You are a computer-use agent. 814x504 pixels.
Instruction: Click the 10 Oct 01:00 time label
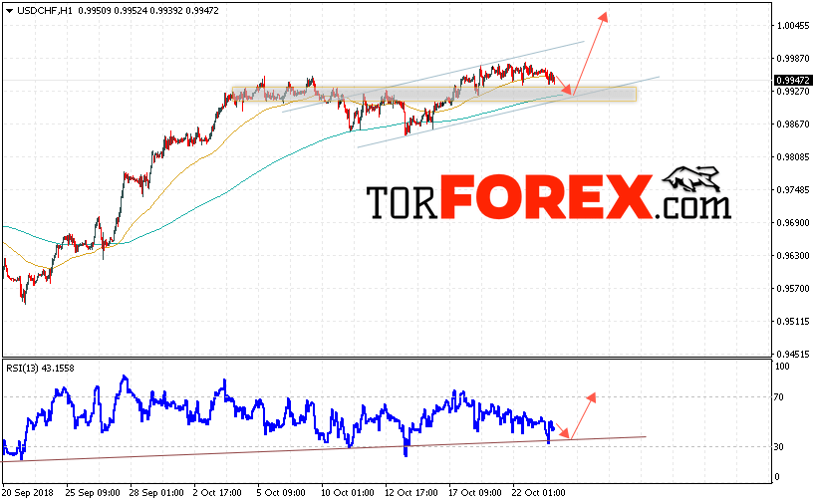click(x=347, y=493)
